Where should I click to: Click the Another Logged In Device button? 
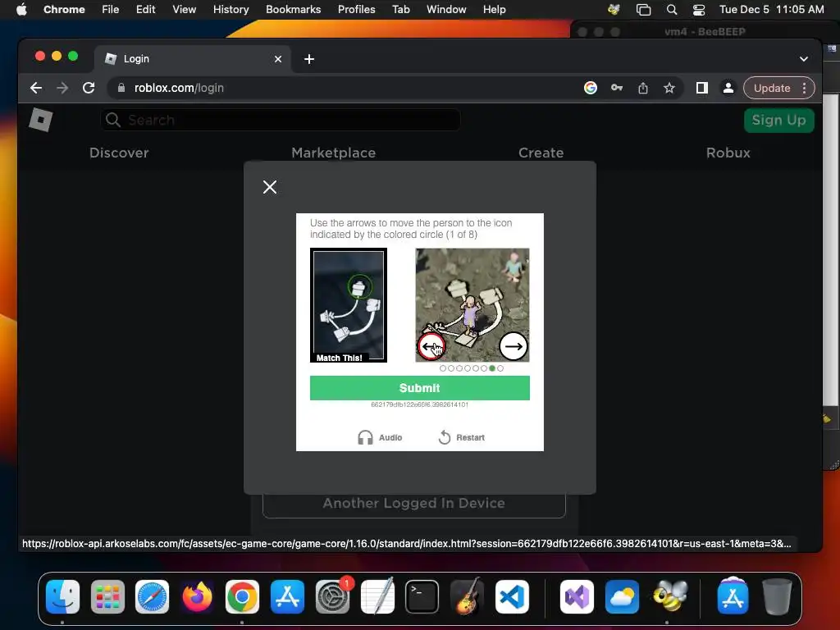[413, 503]
